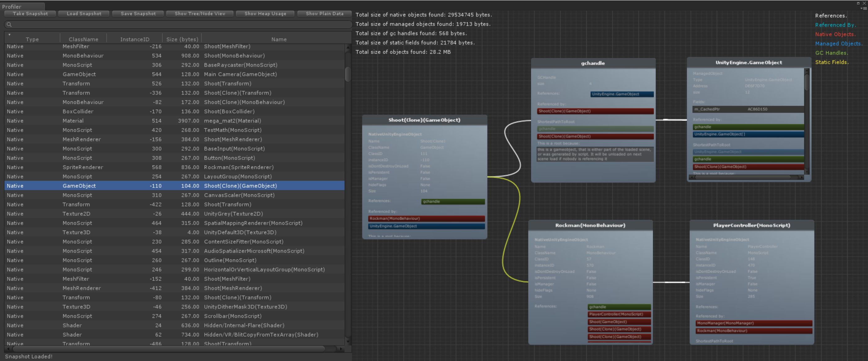Image resolution: width=868 pixels, height=361 pixels.
Task: Click the search magnifier icon
Action: (9, 24)
